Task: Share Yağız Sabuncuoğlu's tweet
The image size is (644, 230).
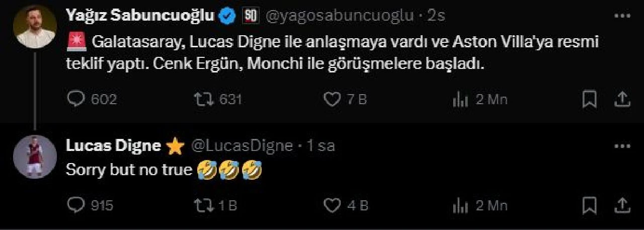Action: click(623, 99)
